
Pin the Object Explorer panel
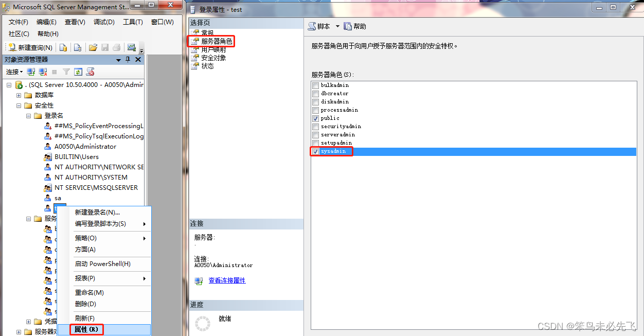128,60
